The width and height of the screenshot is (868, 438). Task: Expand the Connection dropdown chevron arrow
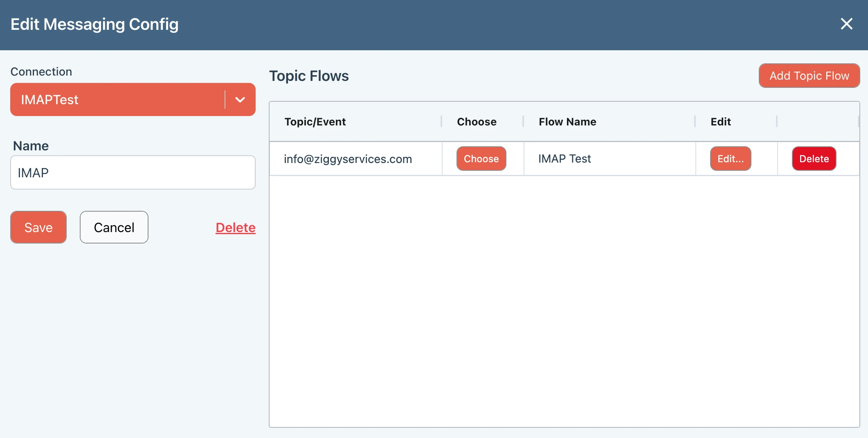tap(240, 100)
